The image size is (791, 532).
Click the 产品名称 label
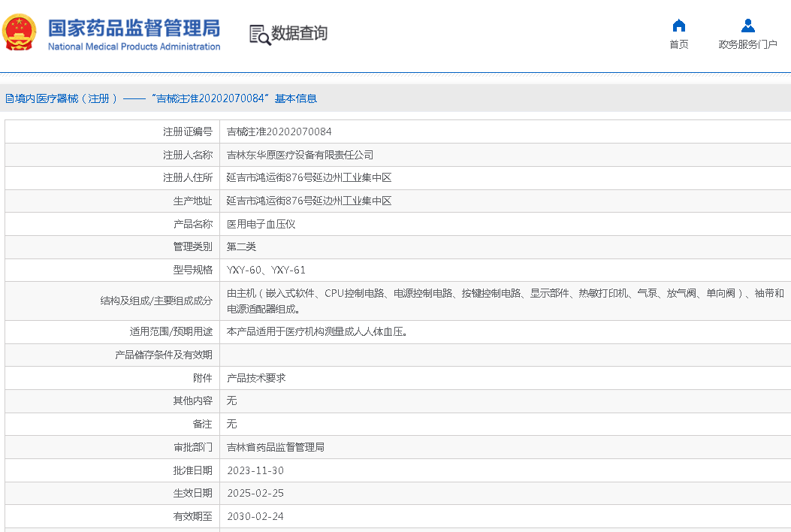[193, 224]
